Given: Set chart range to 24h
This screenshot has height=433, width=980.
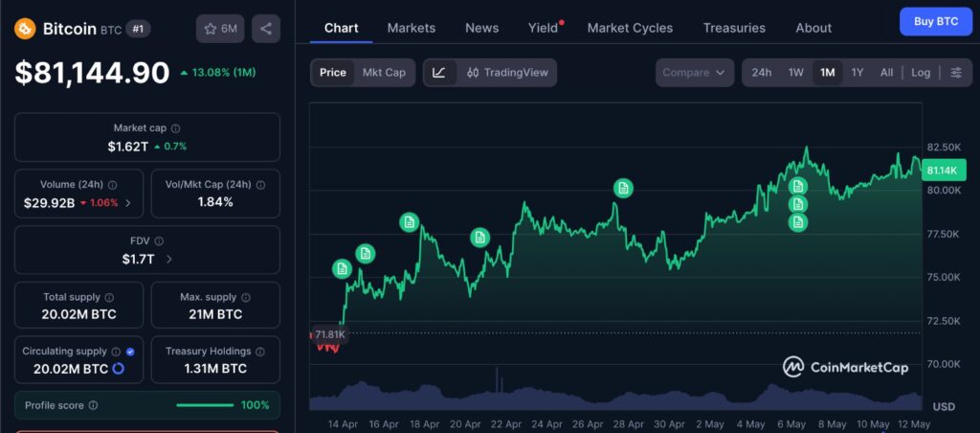Looking at the screenshot, I should tap(761, 73).
